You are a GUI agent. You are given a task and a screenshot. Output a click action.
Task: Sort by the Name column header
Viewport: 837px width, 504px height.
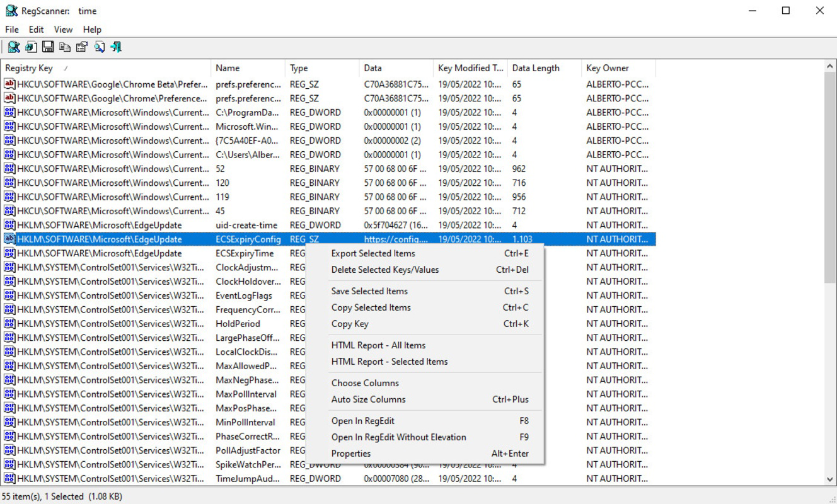coord(248,68)
